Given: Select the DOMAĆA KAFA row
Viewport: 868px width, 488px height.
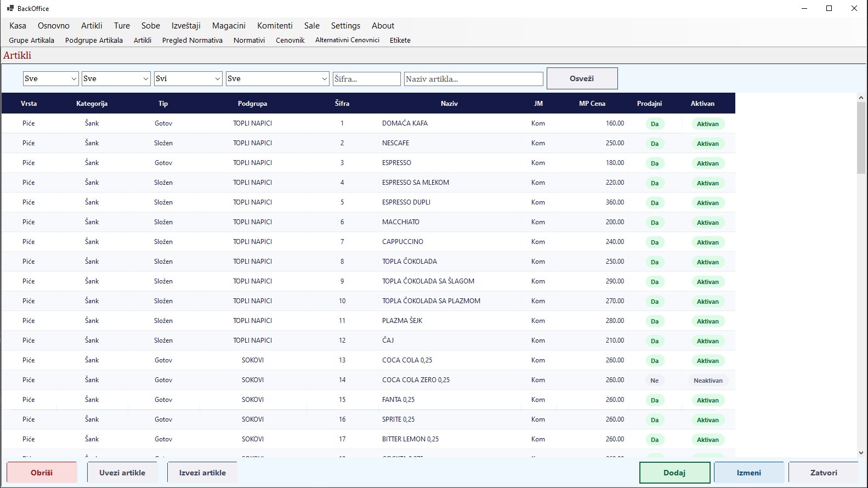Looking at the screenshot, I should (368, 123).
